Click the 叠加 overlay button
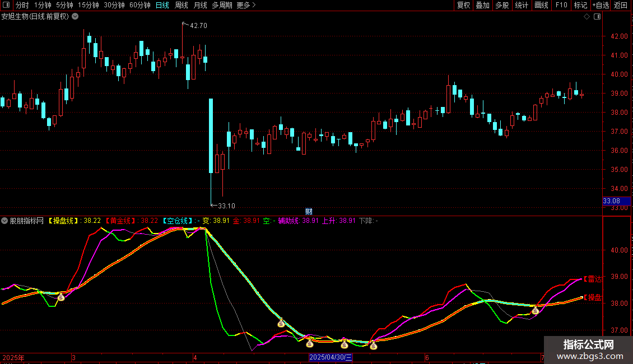The image size is (633, 364). 482,5
